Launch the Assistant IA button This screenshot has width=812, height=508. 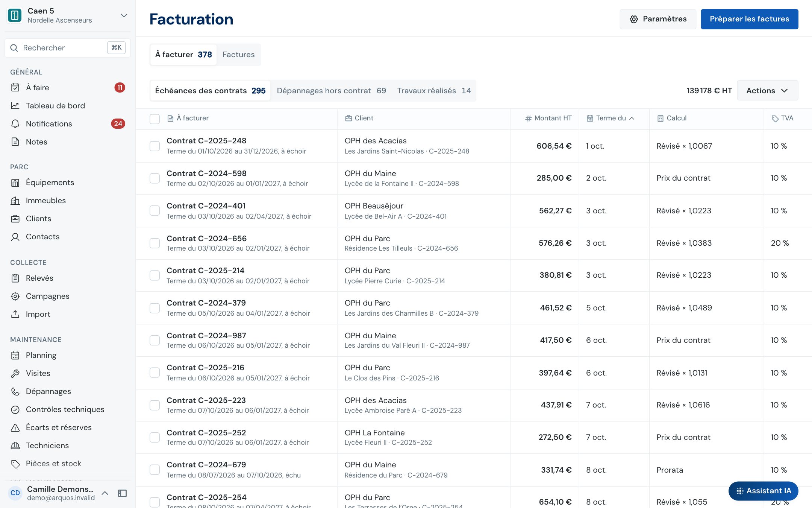pos(763,491)
